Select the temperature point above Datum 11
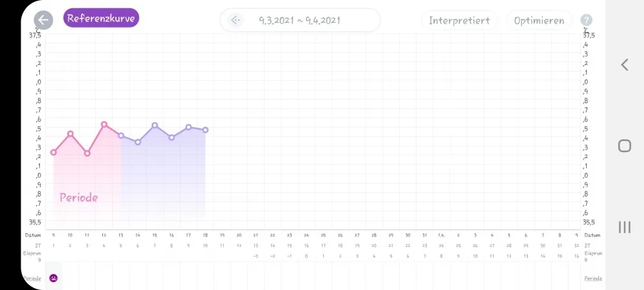Image resolution: width=644 pixels, height=290 pixels. [x=87, y=153]
